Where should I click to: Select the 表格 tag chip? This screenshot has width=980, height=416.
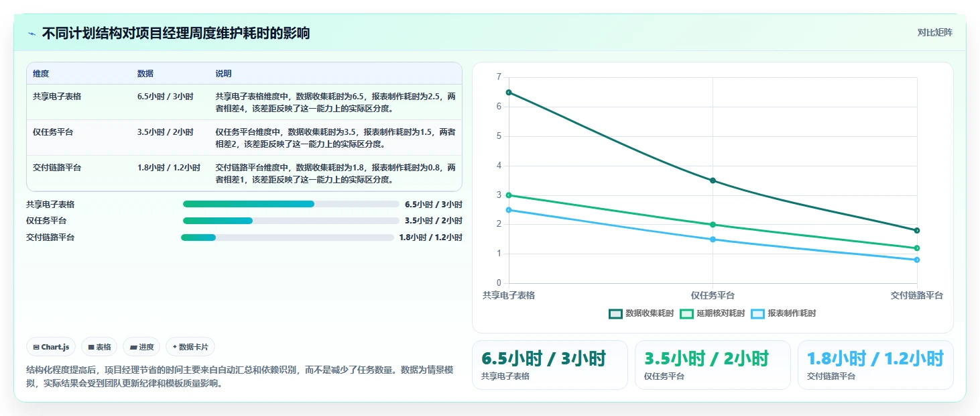pos(99,347)
